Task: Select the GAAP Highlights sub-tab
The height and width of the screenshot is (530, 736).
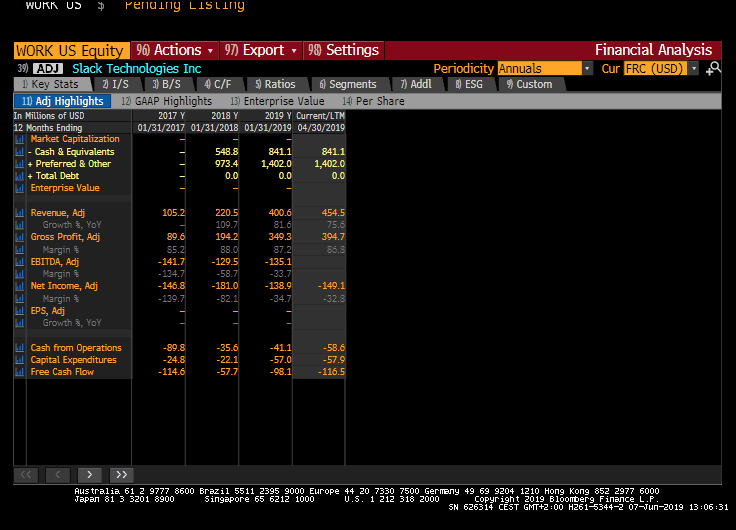Action: [167, 101]
